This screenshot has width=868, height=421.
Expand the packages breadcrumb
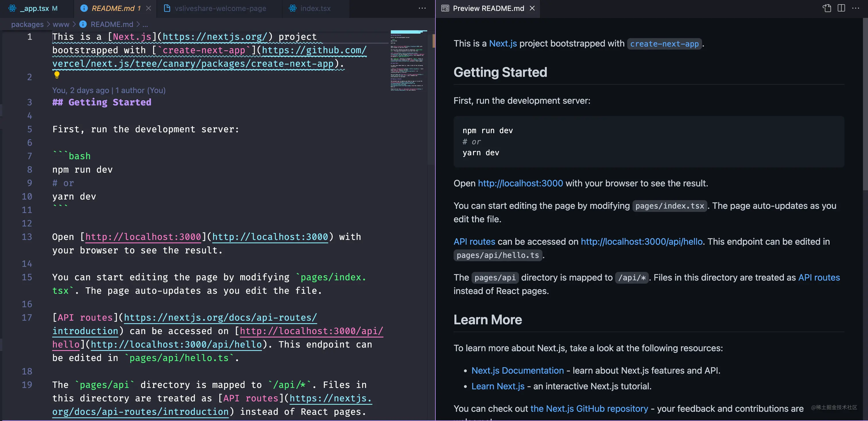(x=27, y=24)
